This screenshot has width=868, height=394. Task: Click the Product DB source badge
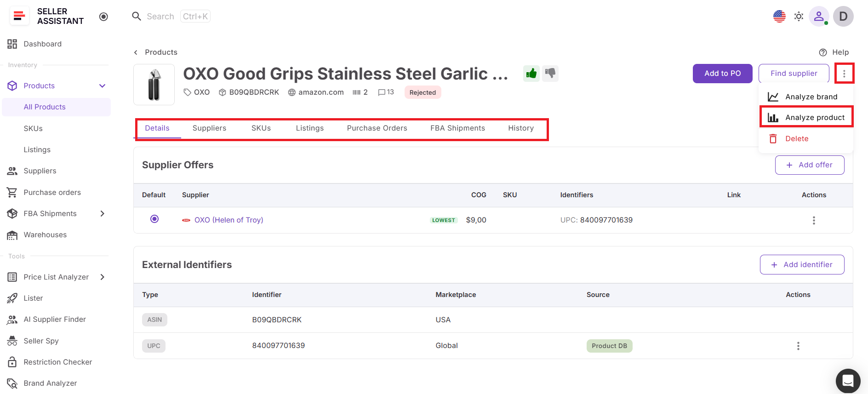coord(609,346)
